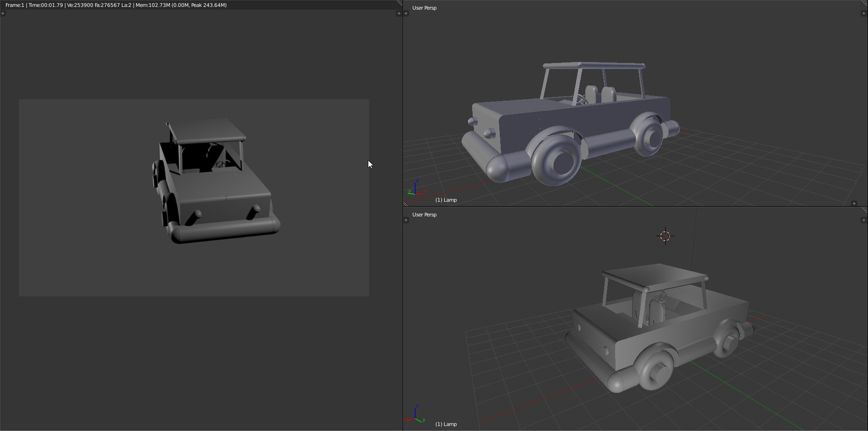Screen dimensions: 868x431
Task: Click the (1) Lamp label in top viewport
Action: coord(446,200)
